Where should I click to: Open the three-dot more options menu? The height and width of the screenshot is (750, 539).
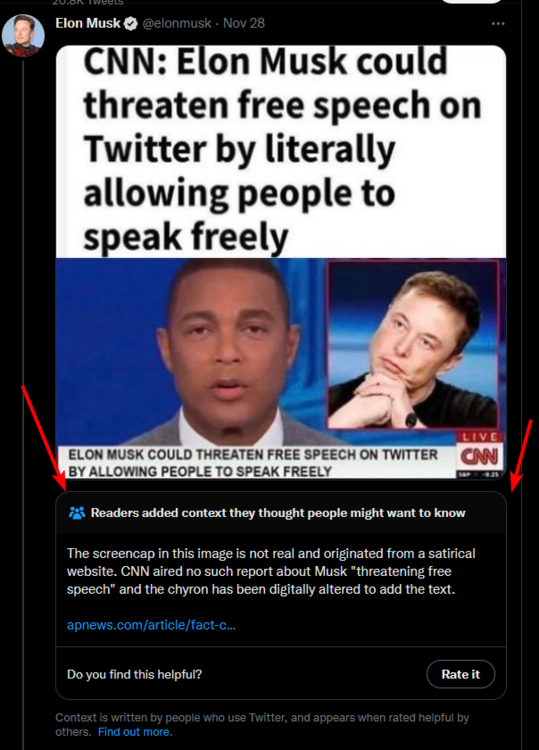tap(498, 23)
